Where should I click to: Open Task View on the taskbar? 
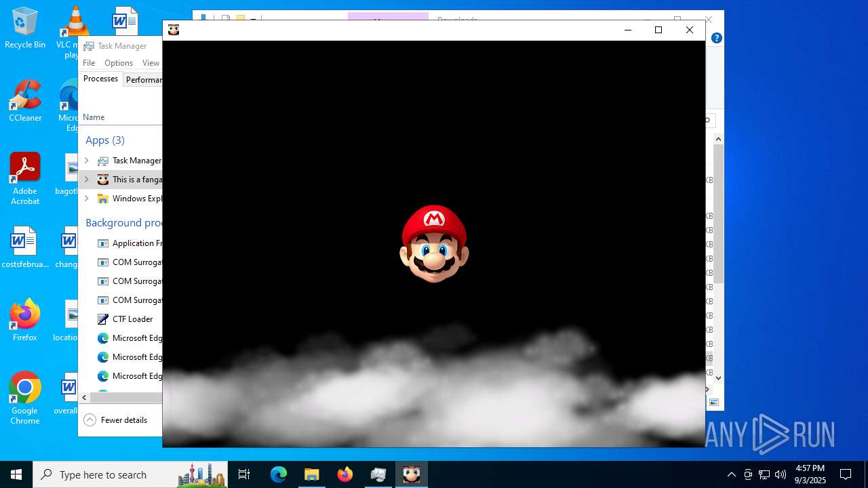tap(244, 474)
